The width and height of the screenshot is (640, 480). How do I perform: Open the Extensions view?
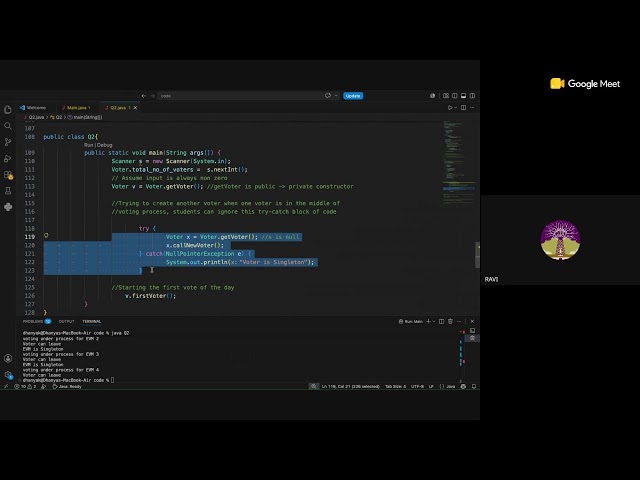[8, 175]
